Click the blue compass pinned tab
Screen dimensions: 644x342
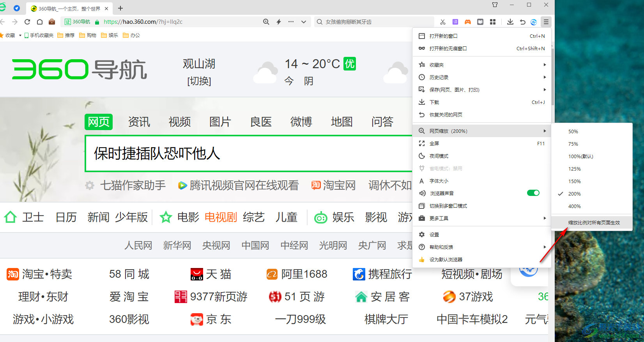(17, 8)
